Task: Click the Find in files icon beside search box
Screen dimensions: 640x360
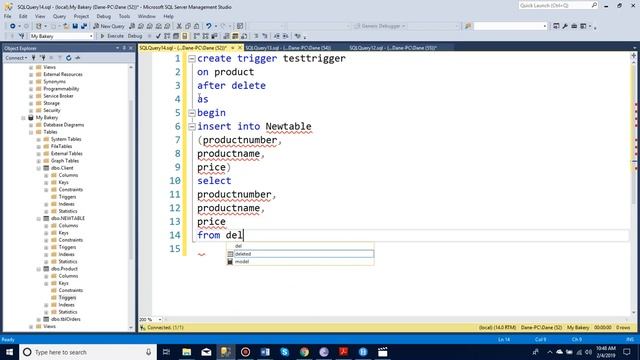Action: pos(468,26)
